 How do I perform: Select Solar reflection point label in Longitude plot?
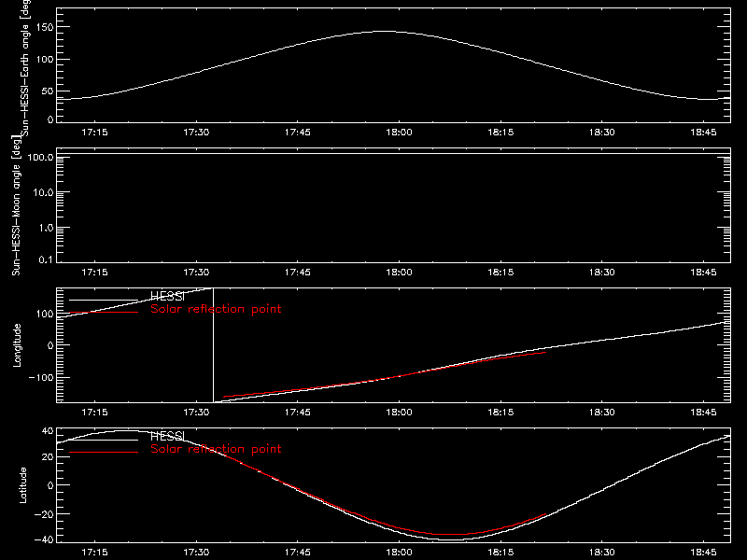click(x=216, y=309)
